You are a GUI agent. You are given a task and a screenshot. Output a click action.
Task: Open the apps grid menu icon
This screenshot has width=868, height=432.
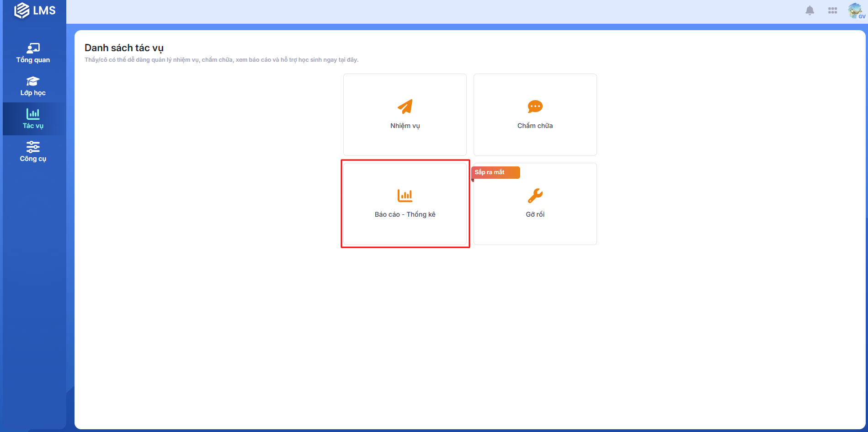click(832, 11)
